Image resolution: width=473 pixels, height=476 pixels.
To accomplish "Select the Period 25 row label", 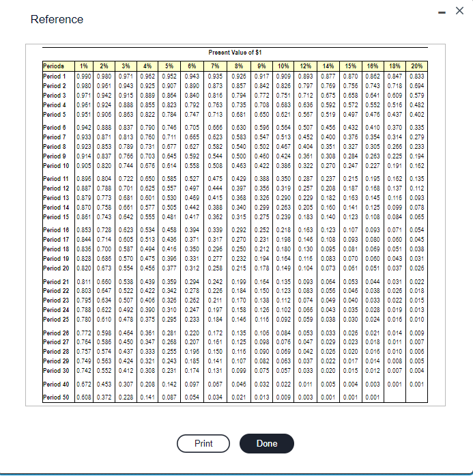I will tap(56, 320).
